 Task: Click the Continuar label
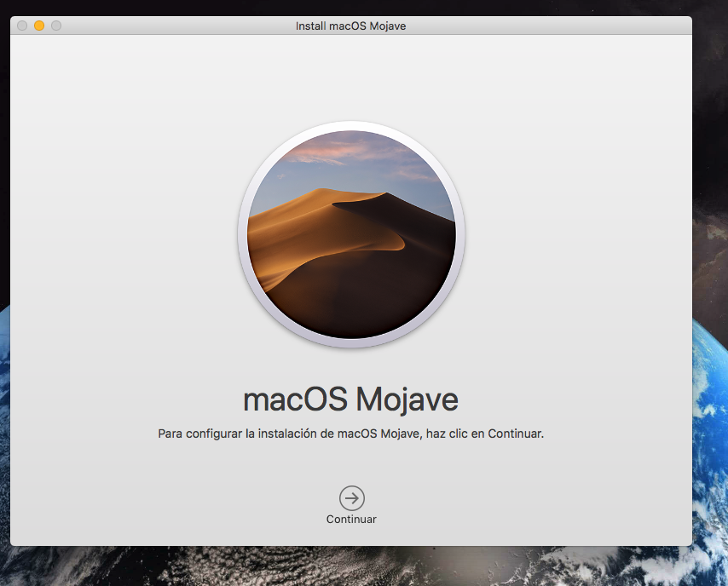coord(351,520)
